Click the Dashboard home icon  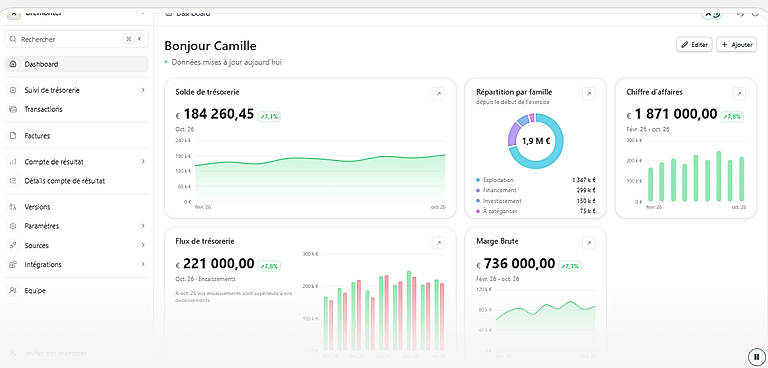click(x=13, y=64)
